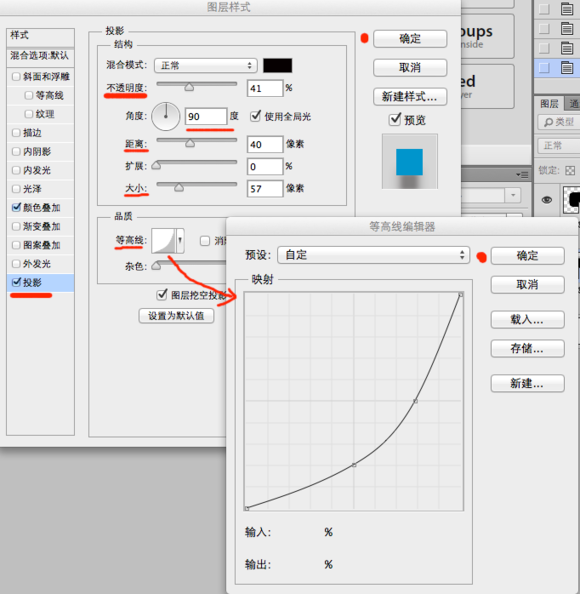Viewport: 580px width, 594px height.
Task: Click the 角度 dial control
Action: coord(166,116)
